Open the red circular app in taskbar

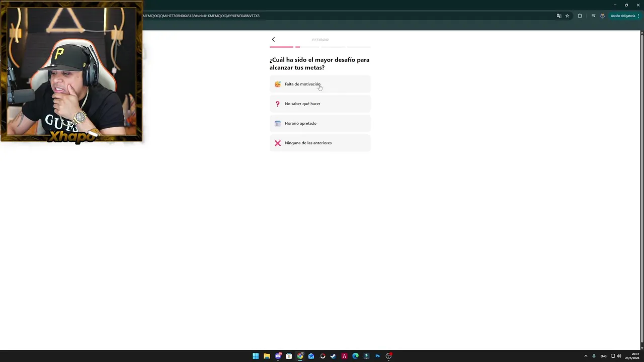pyautogui.click(x=323, y=356)
